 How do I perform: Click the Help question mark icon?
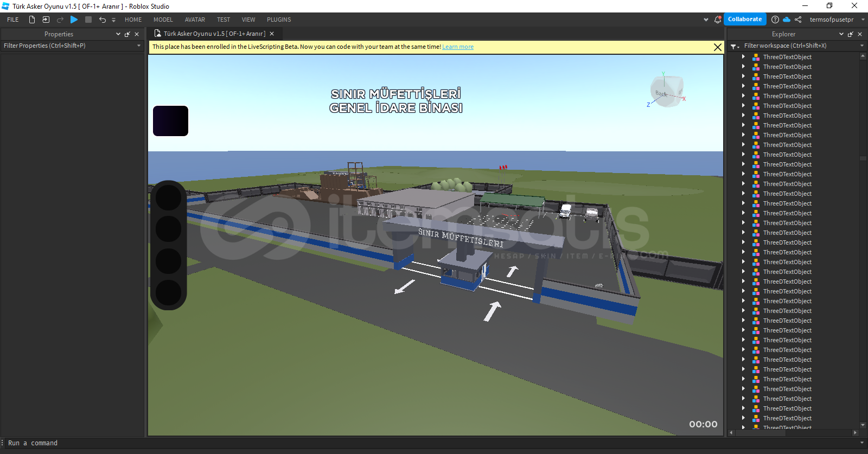click(775, 20)
